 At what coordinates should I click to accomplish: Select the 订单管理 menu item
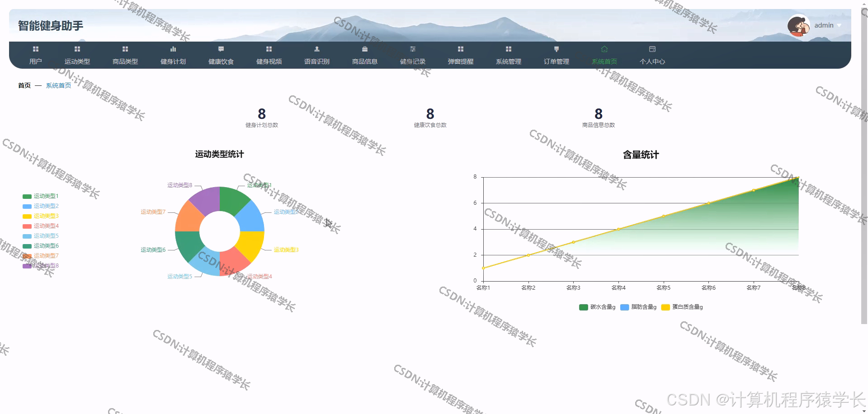pyautogui.click(x=557, y=61)
